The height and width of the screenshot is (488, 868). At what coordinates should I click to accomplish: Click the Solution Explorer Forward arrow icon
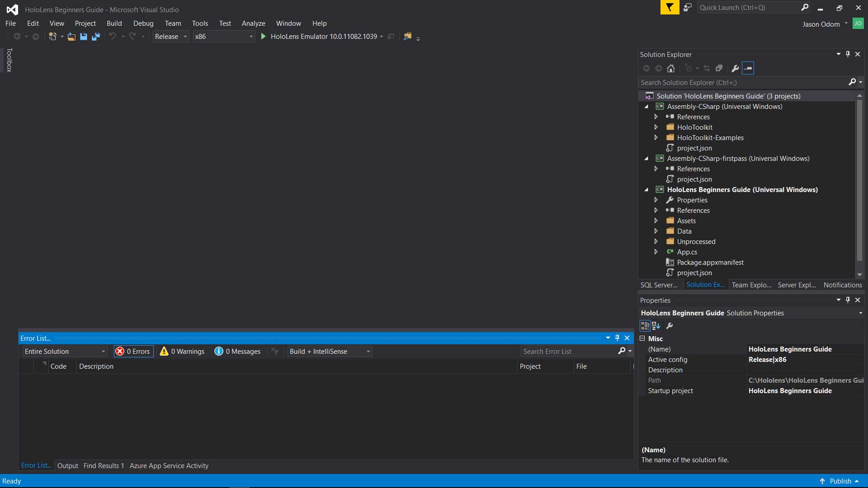(659, 68)
